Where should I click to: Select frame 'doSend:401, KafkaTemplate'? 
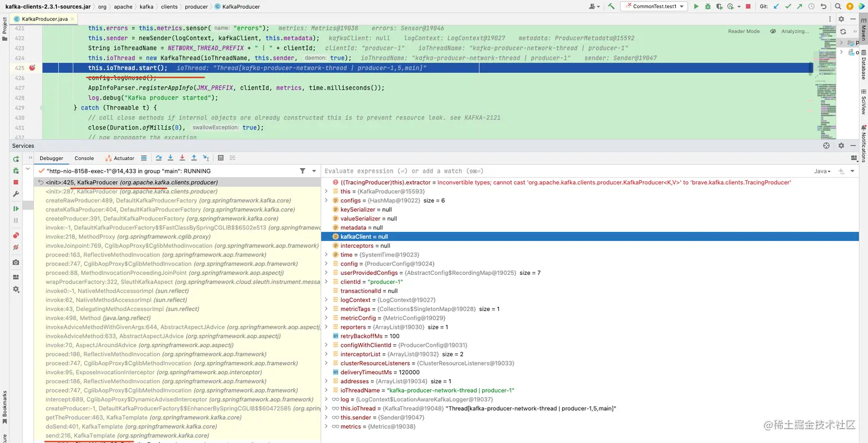pyautogui.click(x=177, y=426)
